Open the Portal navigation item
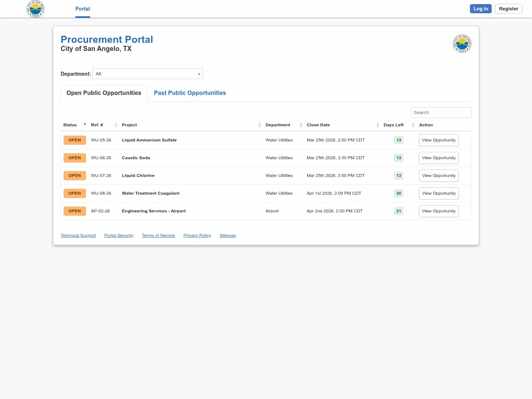The width and height of the screenshot is (532, 399). click(x=82, y=9)
